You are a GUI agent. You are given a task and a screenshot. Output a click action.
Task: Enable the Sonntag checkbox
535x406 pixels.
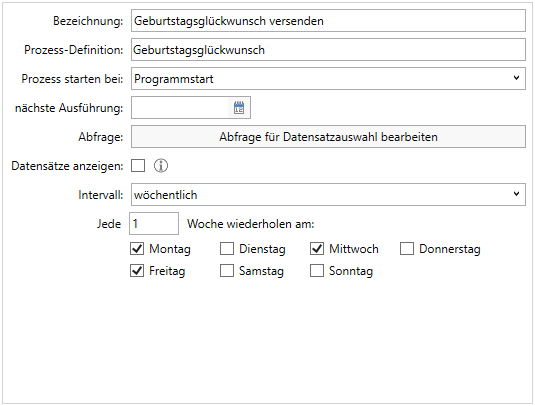point(317,271)
